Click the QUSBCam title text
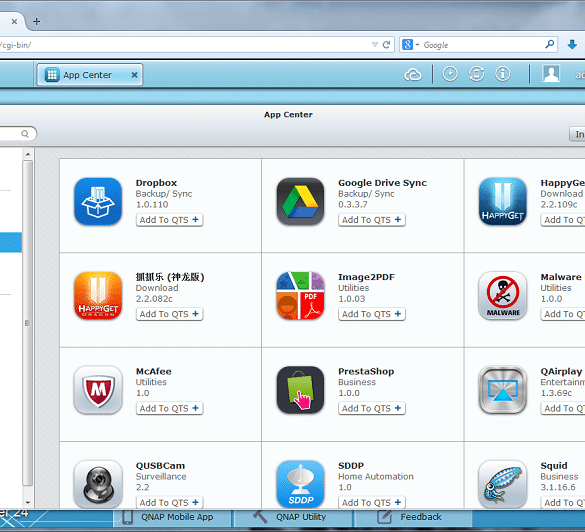This screenshot has height=532, width=585. click(x=160, y=466)
